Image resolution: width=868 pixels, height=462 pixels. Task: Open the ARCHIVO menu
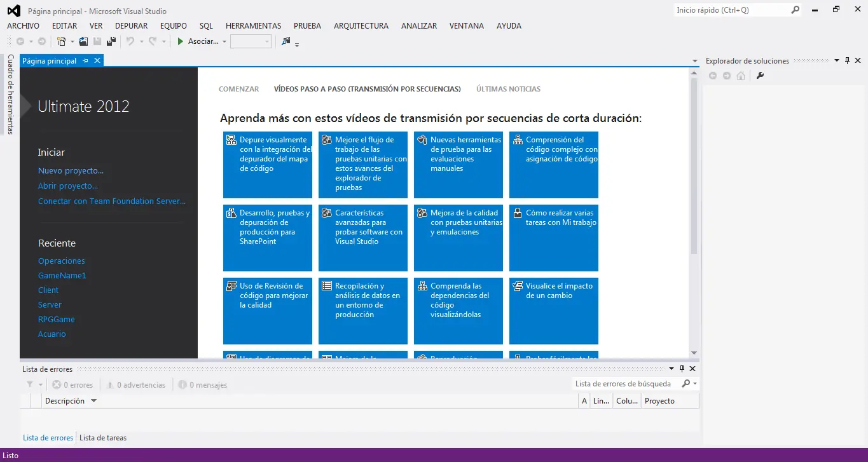coord(23,26)
